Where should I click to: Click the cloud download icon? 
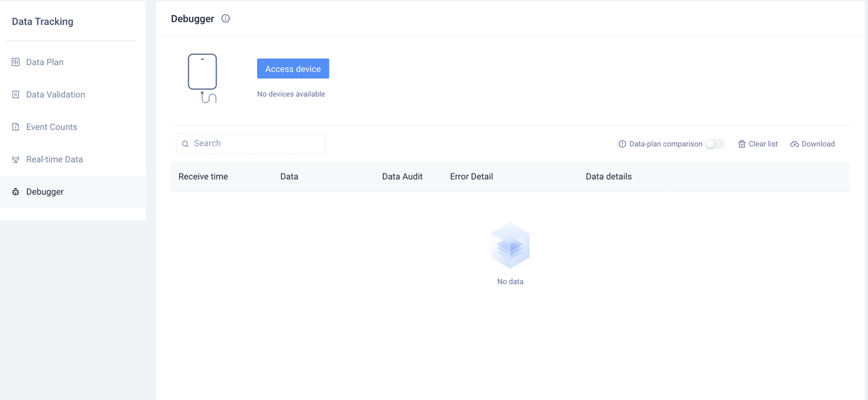click(x=794, y=144)
